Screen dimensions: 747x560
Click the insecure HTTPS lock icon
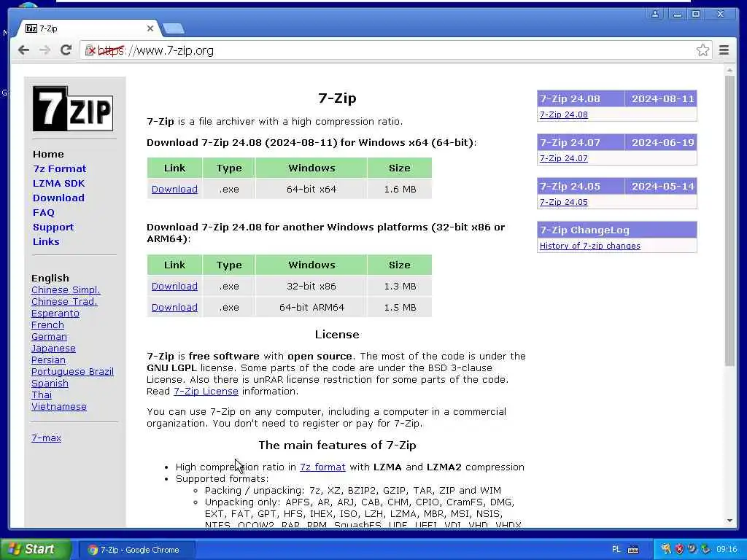tap(90, 50)
